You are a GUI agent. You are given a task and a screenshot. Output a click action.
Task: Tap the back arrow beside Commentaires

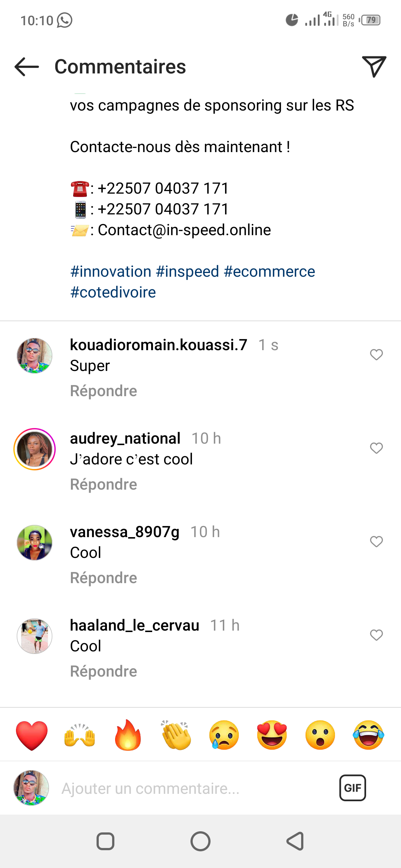point(27,67)
